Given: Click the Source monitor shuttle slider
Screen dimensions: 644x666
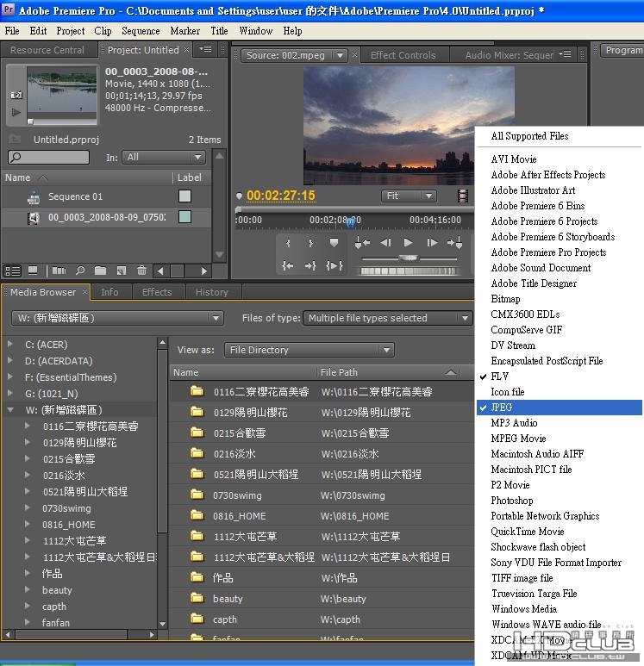Looking at the screenshot, I should tap(408, 258).
